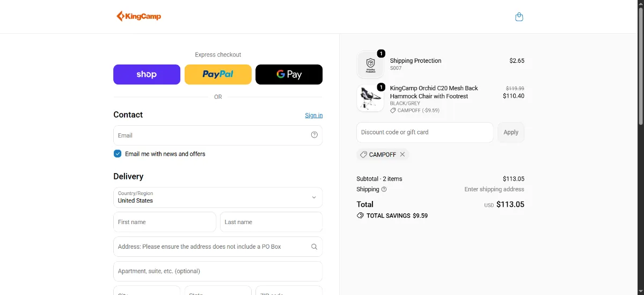Viewport: 644px width, 295px height.
Task: Focus the Discount code or gift card field
Action: 425,132
